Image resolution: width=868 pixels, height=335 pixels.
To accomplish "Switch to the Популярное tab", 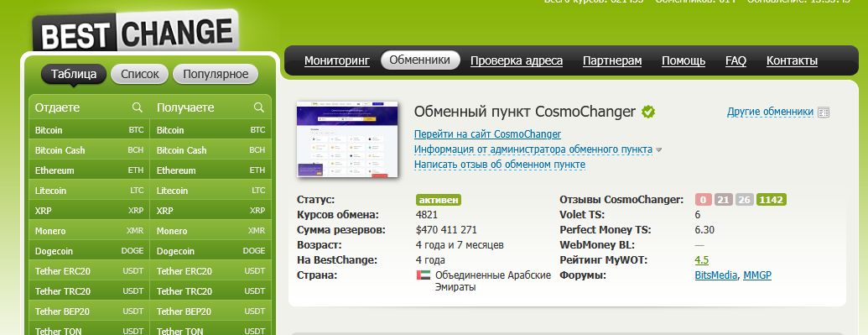I will click(x=216, y=74).
